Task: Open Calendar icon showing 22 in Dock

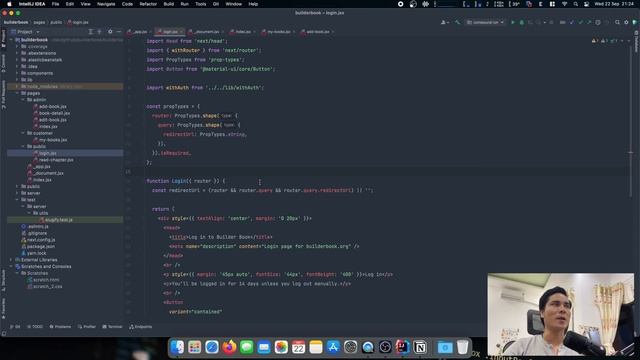Action: click(298, 347)
